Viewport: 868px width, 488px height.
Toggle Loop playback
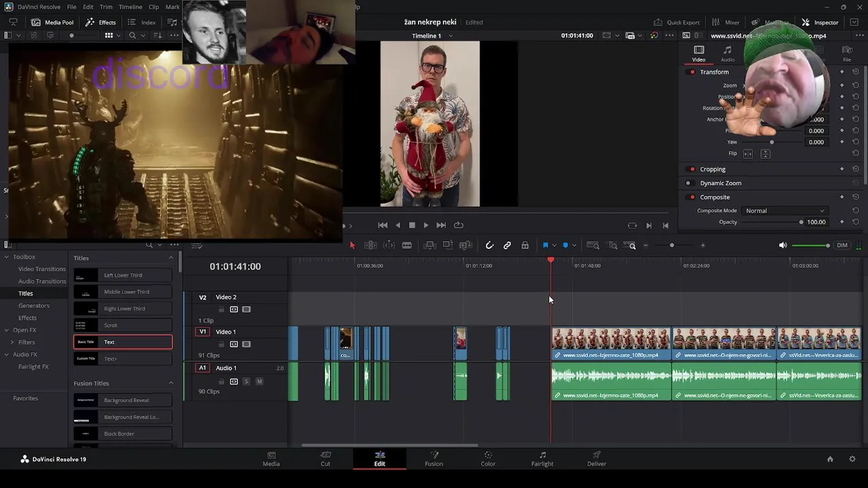point(458,225)
